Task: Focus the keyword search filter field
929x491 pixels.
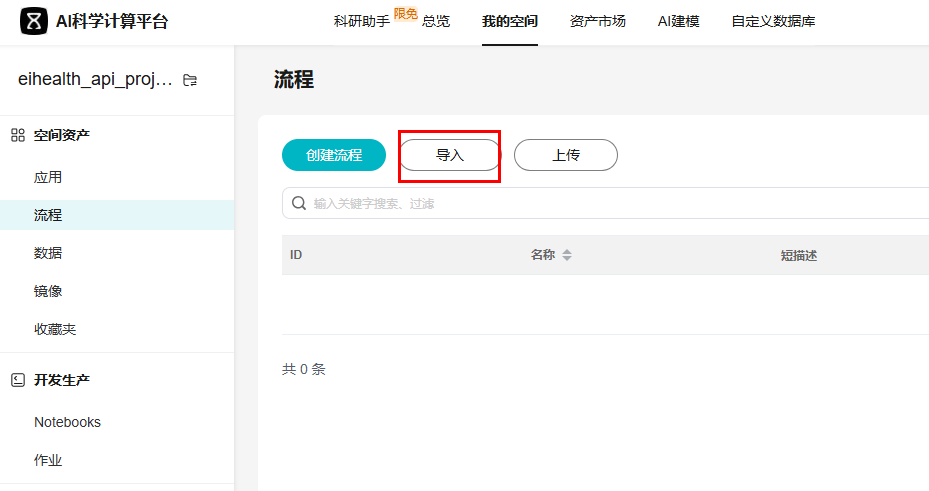Action: [606, 203]
